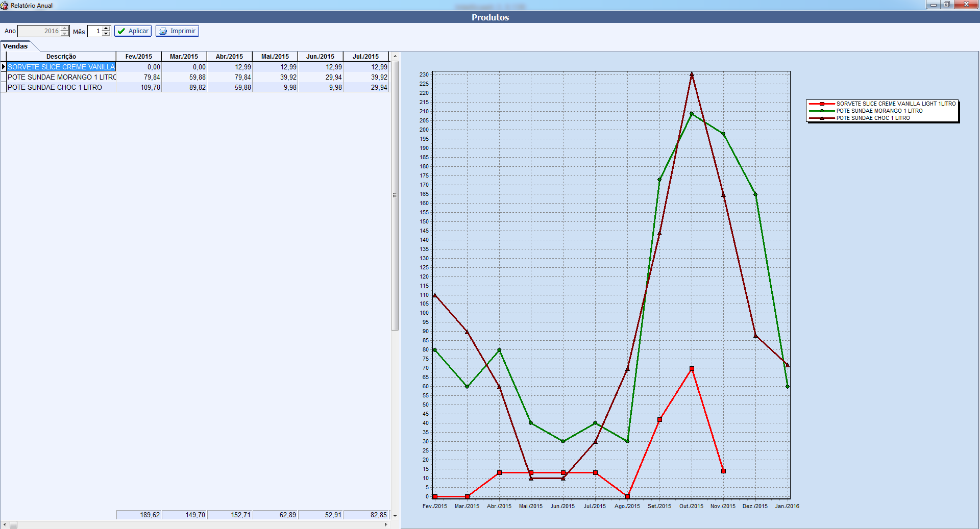Screen dimensions: 980x529
Task: Click the row indicator arrow of first row
Action: click(x=3, y=67)
